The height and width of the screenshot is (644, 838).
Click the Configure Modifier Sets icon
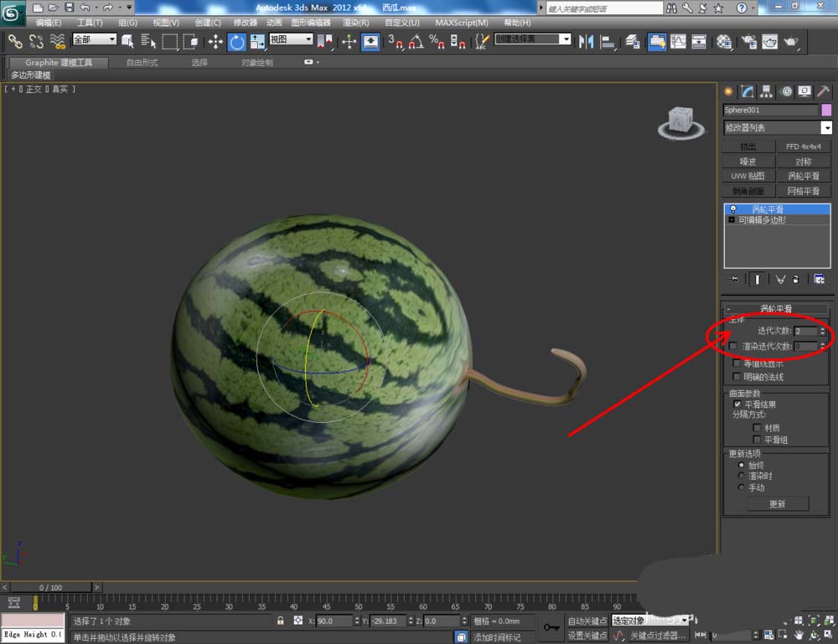819,279
